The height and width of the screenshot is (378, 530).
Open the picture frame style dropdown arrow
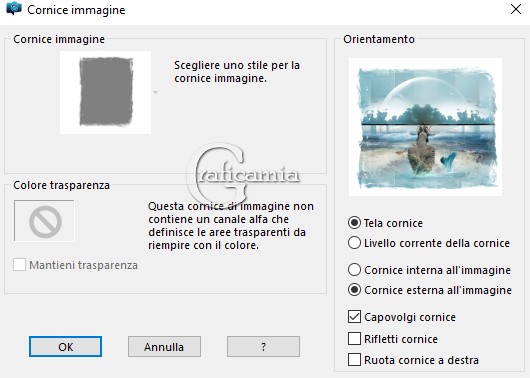click(x=155, y=92)
